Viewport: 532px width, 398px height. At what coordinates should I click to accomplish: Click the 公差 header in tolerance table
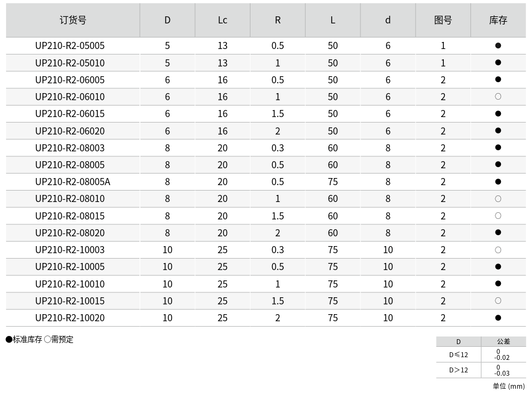pos(503,341)
